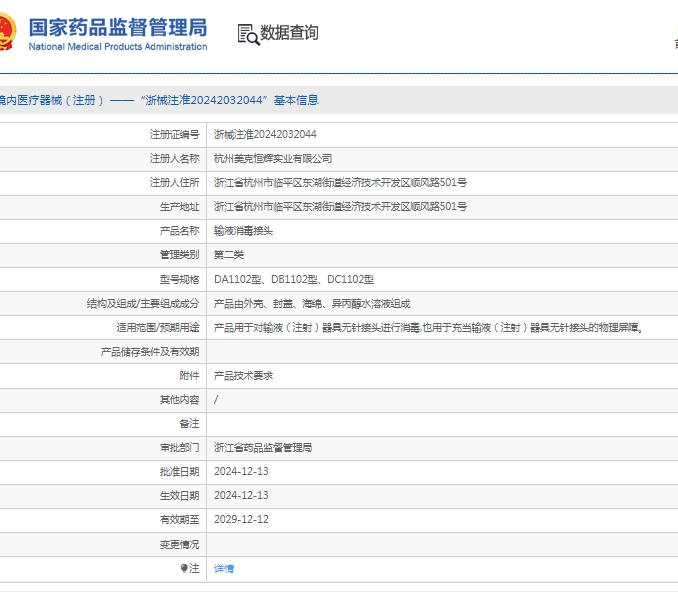
Task: Click model spec DA1102型、DB1102型、DC1102型
Action: click(294, 279)
